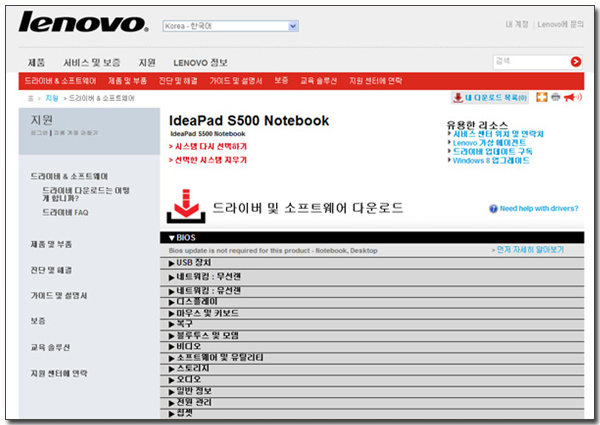Viewport: 600px width, 425px height.
Task: Expand the 비디오 section
Action: [x=372, y=347]
